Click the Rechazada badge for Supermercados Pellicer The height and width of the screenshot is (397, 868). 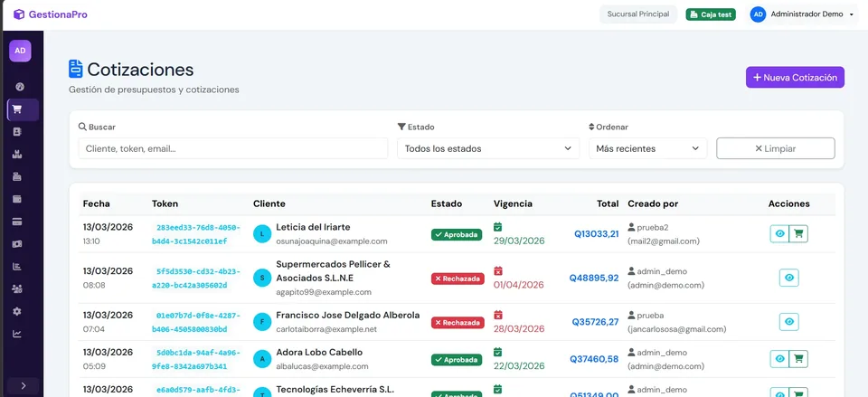tap(458, 279)
